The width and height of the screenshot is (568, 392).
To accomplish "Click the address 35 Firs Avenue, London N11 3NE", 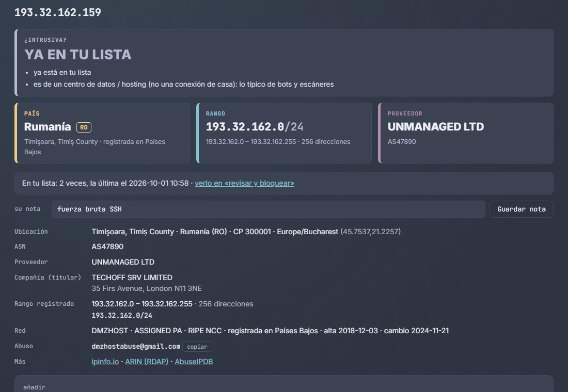I will [147, 288].
